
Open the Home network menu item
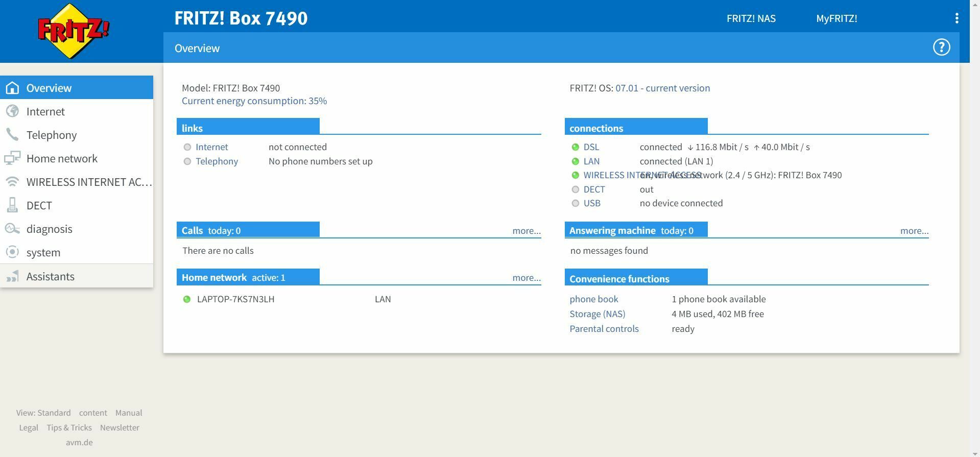(77, 158)
